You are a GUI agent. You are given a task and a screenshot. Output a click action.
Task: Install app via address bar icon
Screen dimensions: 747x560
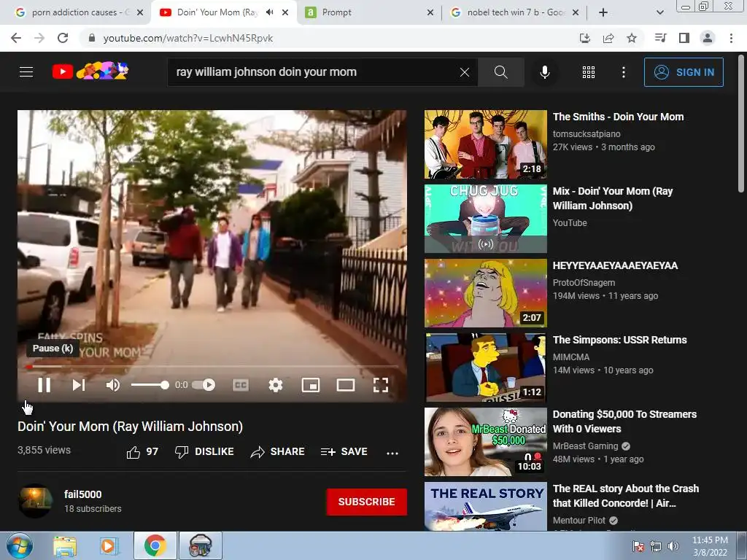tap(584, 38)
